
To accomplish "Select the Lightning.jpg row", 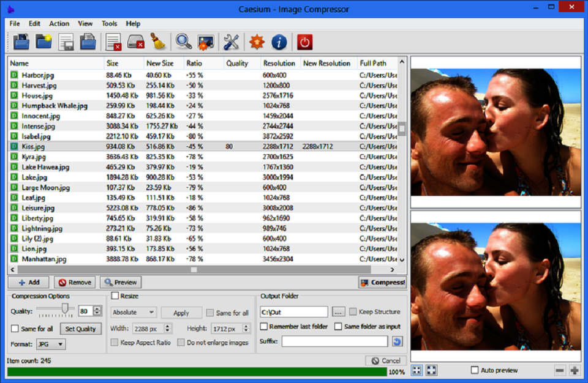I will click(203, 228).
